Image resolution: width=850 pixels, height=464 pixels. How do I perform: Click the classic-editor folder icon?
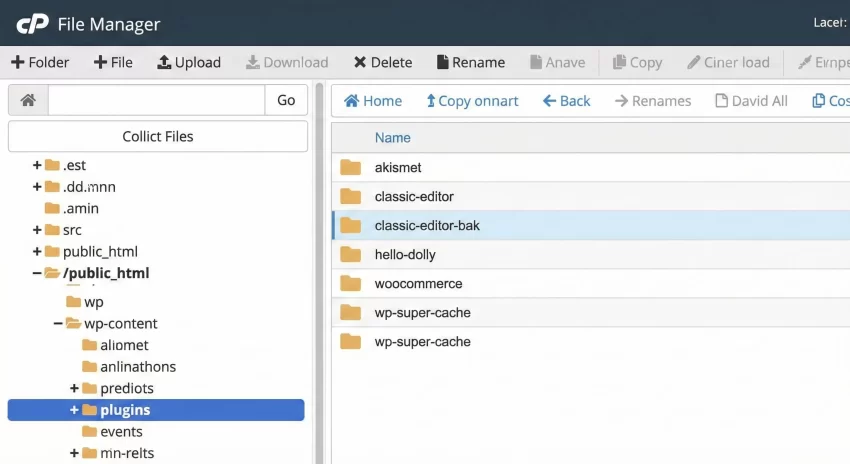(351, 196)
